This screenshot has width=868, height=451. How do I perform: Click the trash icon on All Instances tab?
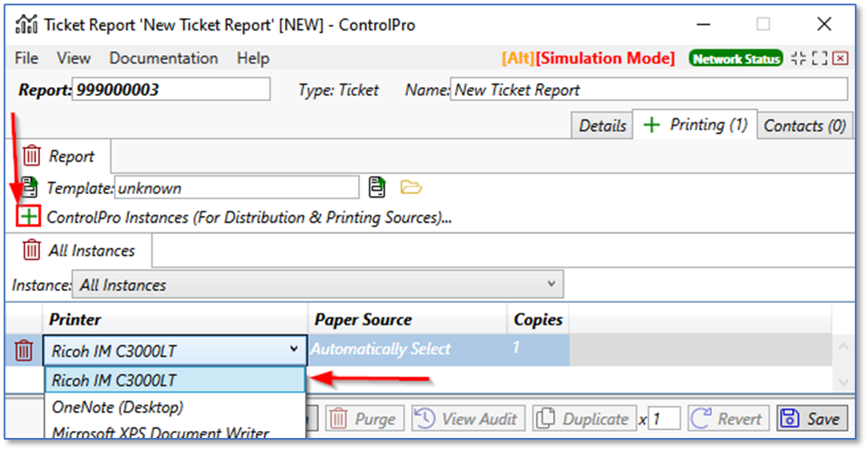pyautogui.click(x=32, y=250)
